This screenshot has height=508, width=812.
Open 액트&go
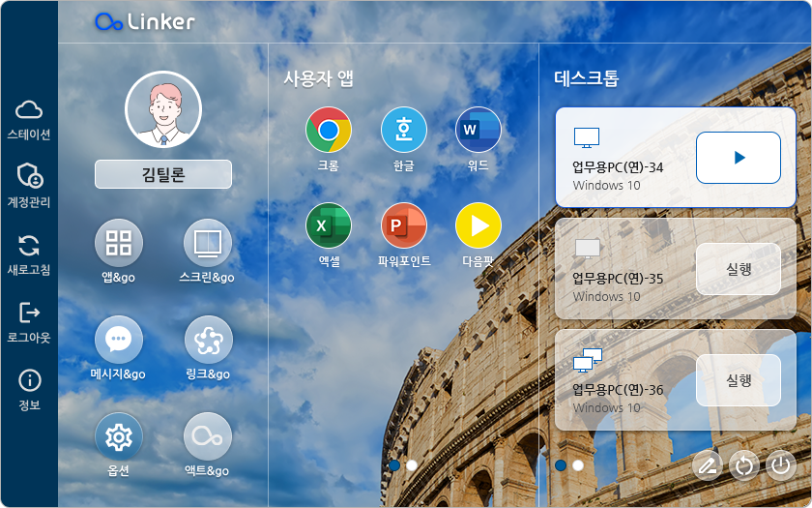click(x=208, y=436)
